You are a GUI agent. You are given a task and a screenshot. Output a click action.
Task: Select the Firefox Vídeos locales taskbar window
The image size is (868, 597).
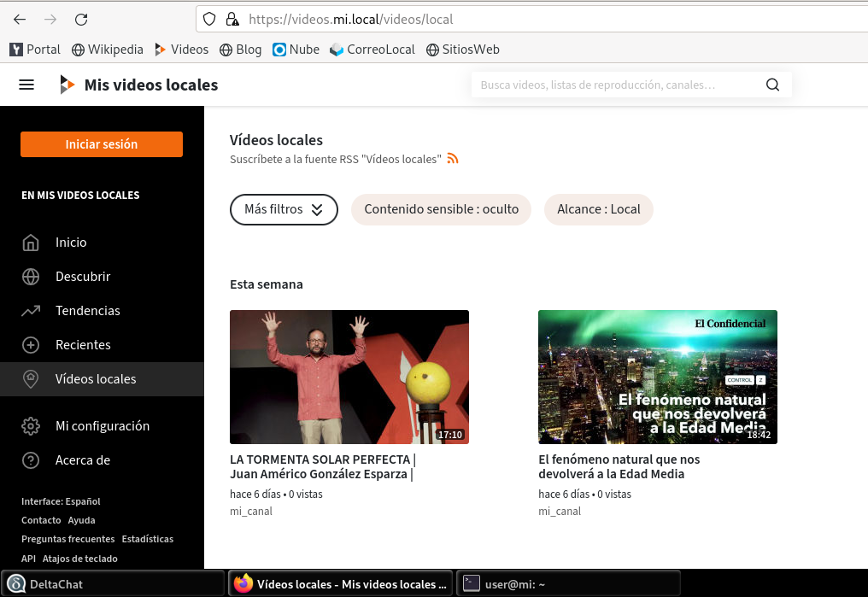(x=340, y=583)
